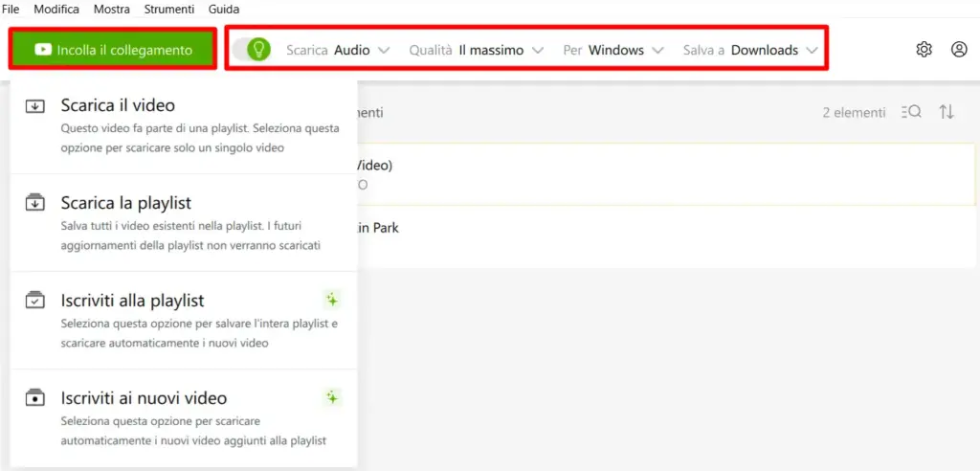Image resolution: width=980 pixels, height=471 pixels.
Task: Open the Guida menu
Action: tap(224, 10)
